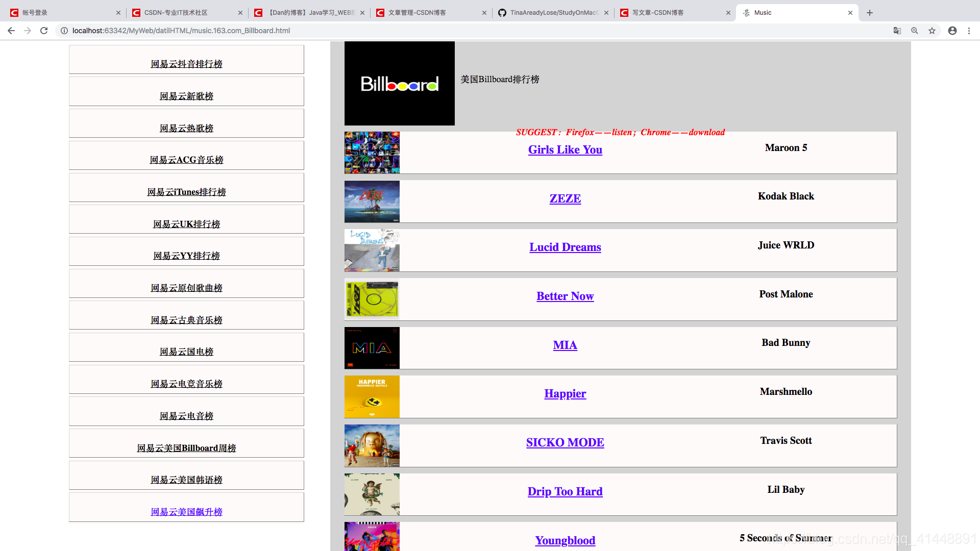Open 网易云热歌榜 link
The image size is (980, 551).
pyautogui.click(x=186, y=128)
